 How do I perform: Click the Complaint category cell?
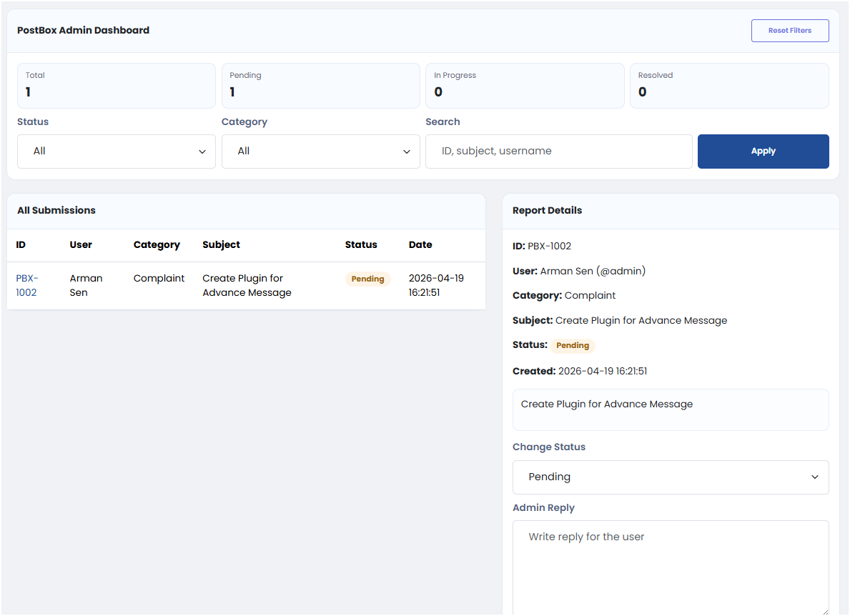pos(159,278)
